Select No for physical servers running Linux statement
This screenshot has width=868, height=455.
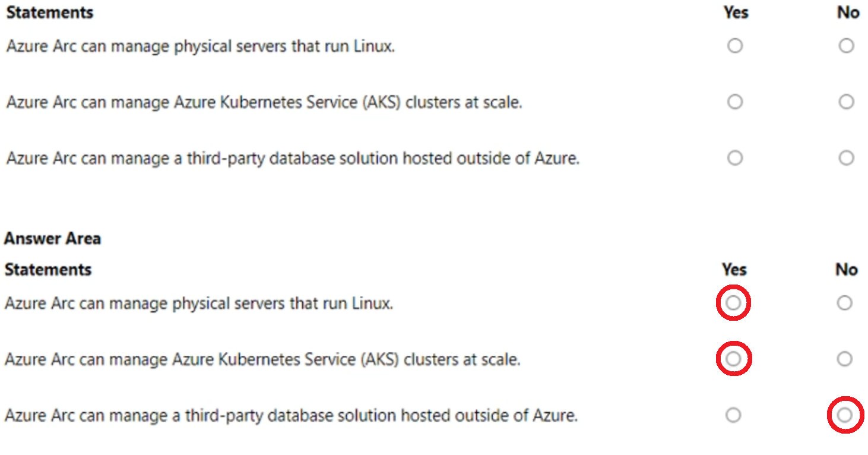[845, 45]
